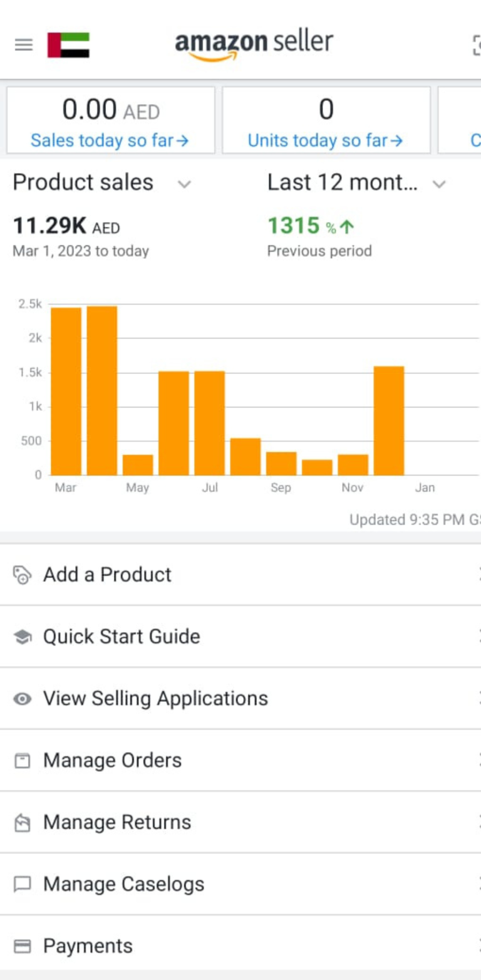This screenshot has width=481, height=980.
Task: Tap the Payments card icon
Action: pyautogui.click(x=22, y=946)
